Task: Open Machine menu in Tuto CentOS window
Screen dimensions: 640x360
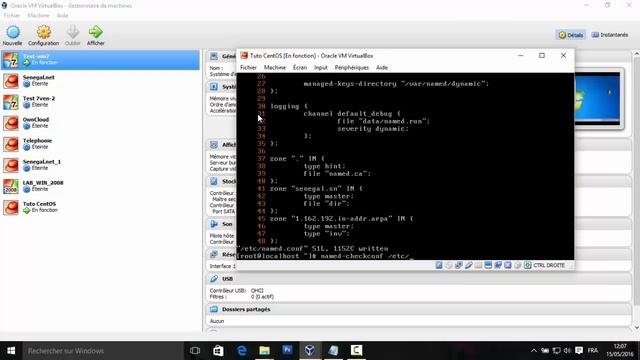Action: pos(275,68)
